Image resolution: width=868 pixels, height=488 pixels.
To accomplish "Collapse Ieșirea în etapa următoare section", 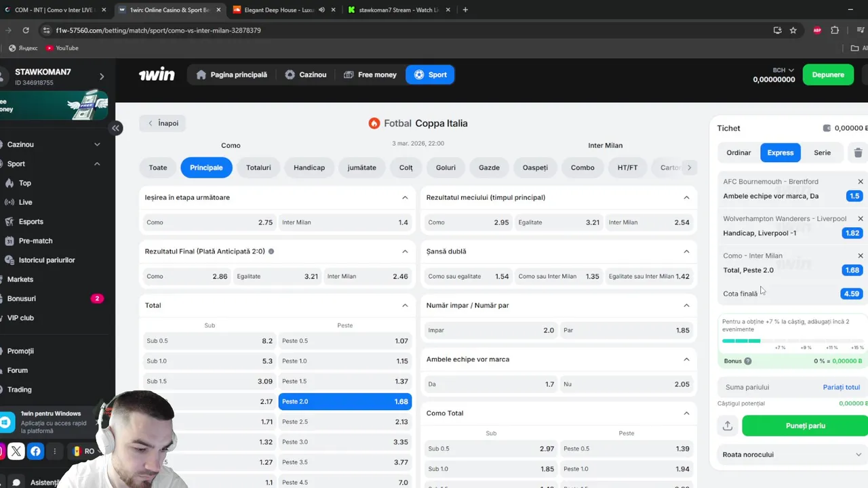I will point(405,198).
